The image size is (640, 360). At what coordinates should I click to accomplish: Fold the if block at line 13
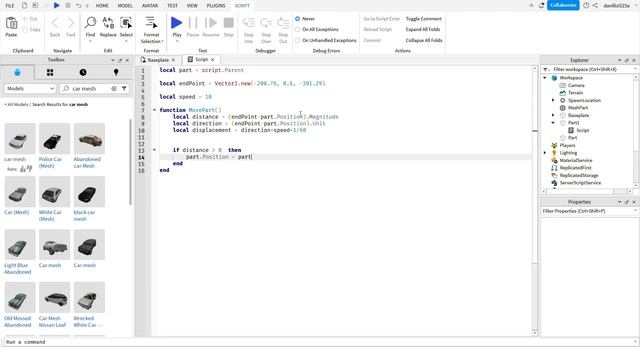tap(154, 150)
